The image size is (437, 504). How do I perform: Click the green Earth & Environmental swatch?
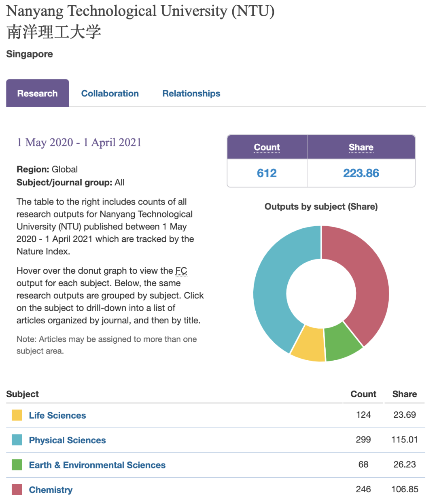point(17,465)
